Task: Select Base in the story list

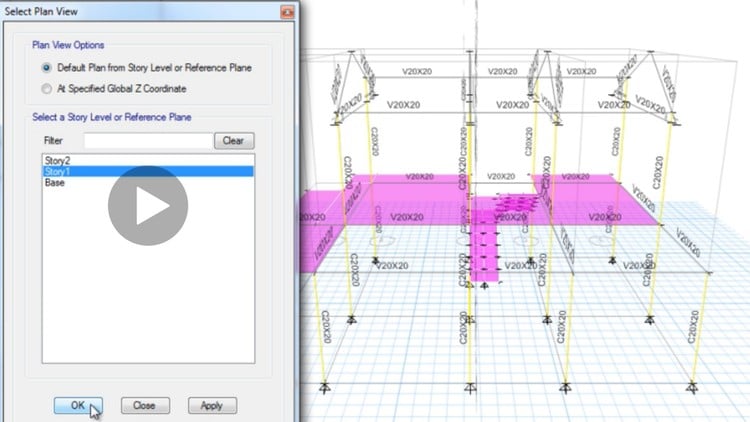Action: (x=148, y=183)
